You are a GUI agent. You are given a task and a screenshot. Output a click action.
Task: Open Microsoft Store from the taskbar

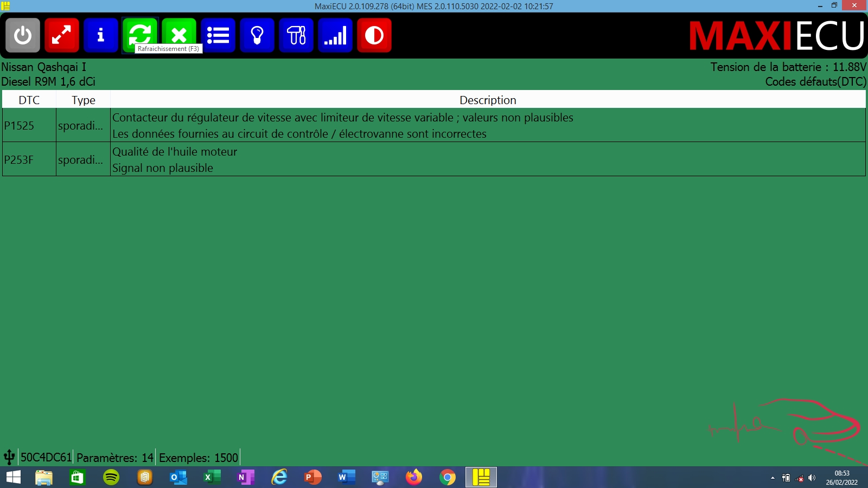[x=78, y=477]
